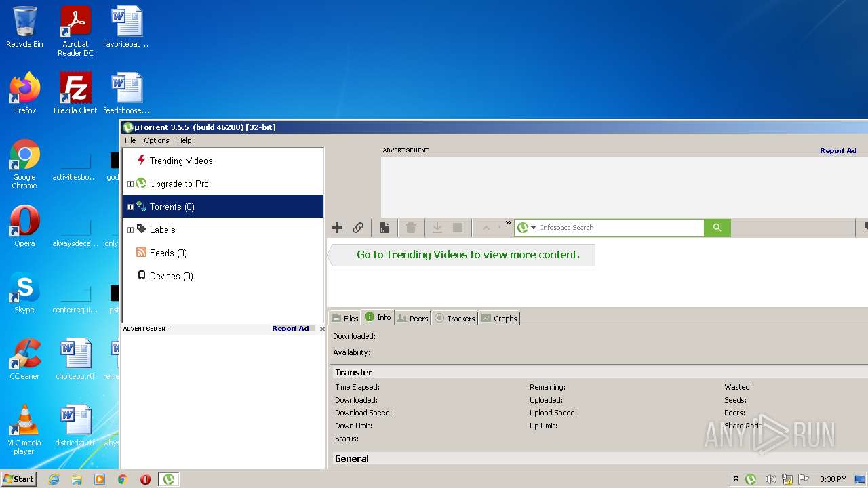Select Feeds (0) in sidebar
Viewport: 868px width, 488px height.
pos(168,253)
